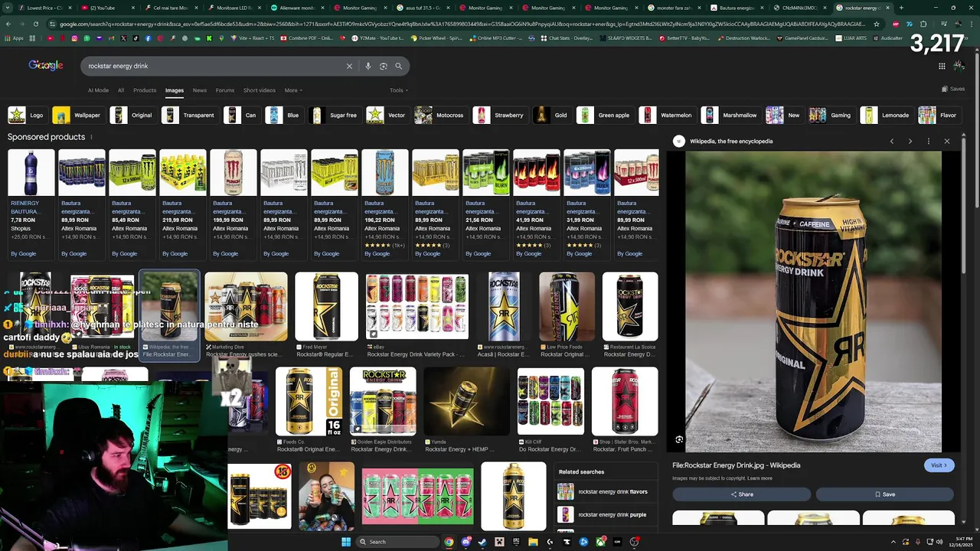Open the Google apps grid
This screenshot has width=980, height=551.
(x=942, y=66)
